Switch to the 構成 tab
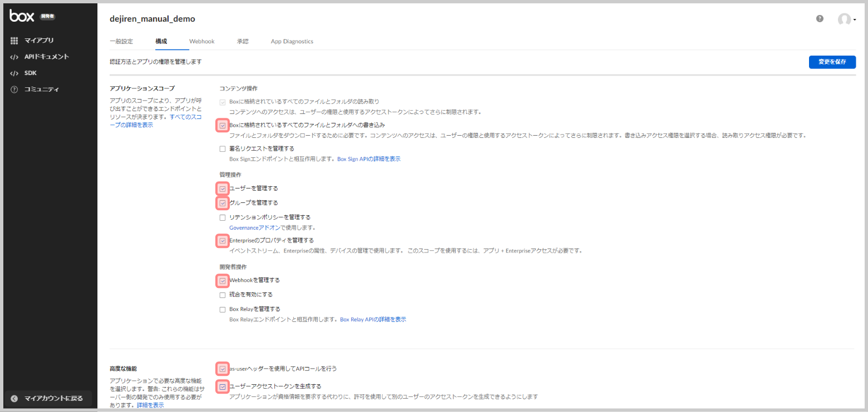 point(161,41)
